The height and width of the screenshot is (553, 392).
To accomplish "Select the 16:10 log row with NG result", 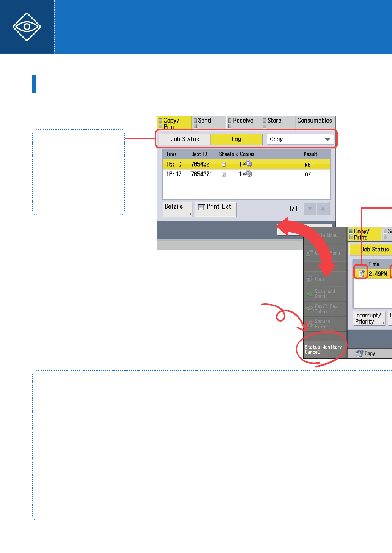I will (x=246, y=164).
